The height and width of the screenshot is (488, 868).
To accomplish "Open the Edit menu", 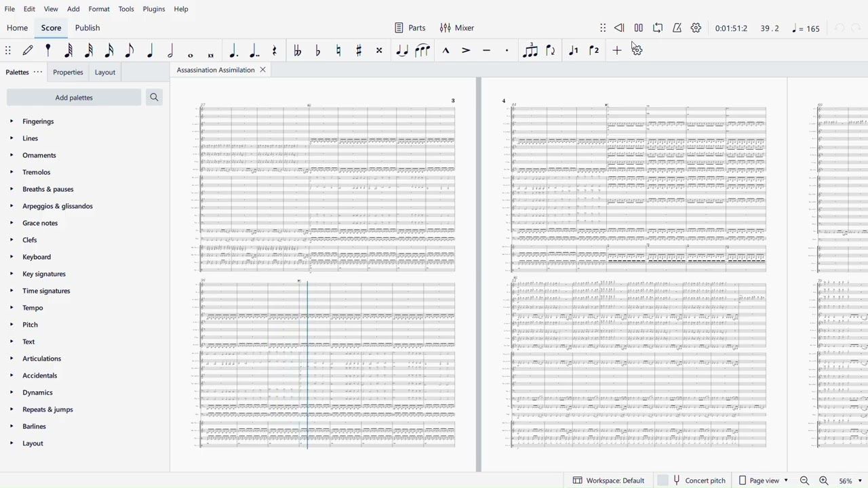I will click(29, 9).
